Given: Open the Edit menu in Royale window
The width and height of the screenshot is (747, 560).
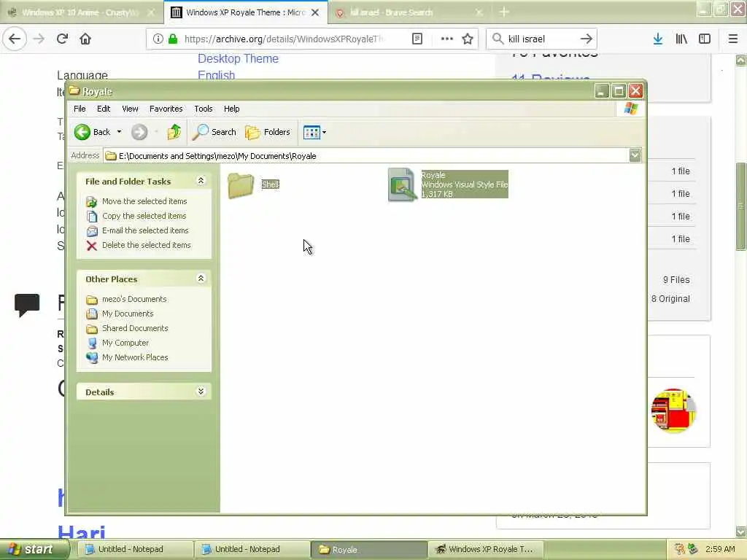Looking at the screenshot, I should pyautogui.click(x=104, y=109).
